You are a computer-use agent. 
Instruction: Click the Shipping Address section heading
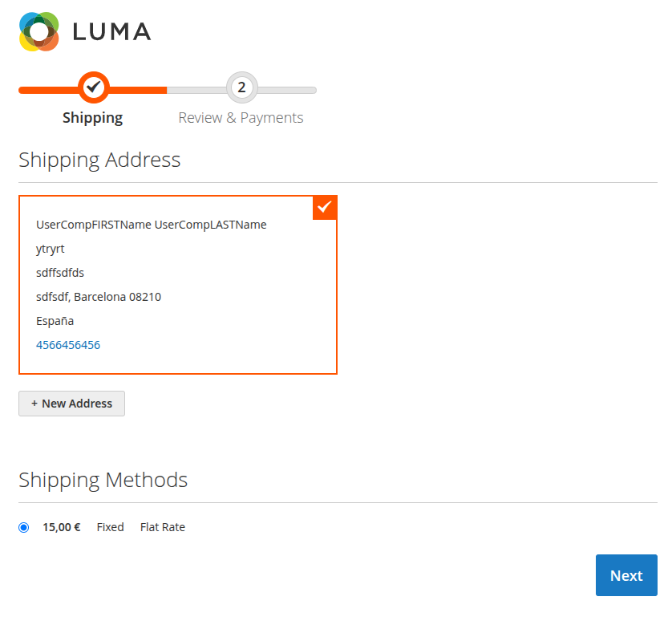pos(99,160)
